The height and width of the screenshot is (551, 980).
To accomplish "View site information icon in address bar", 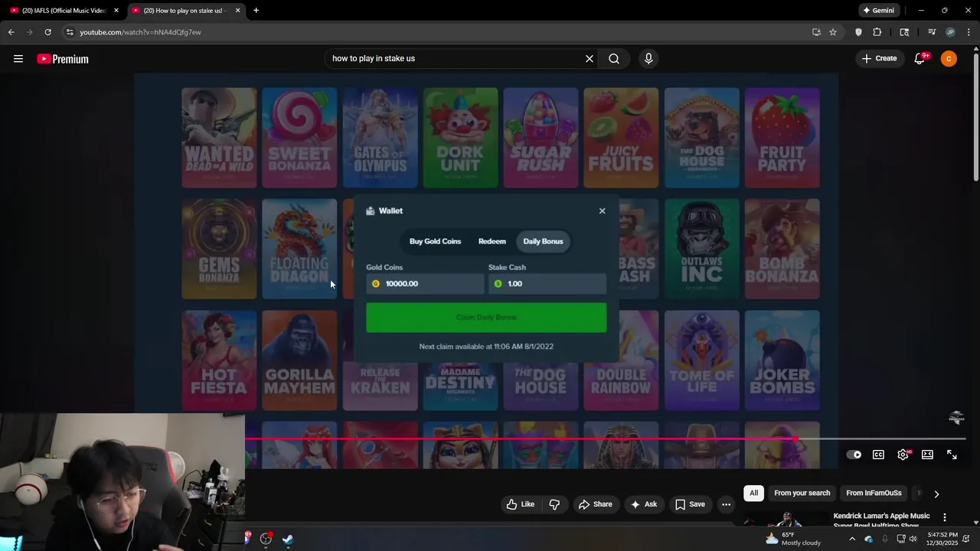I will coord(70,32).
